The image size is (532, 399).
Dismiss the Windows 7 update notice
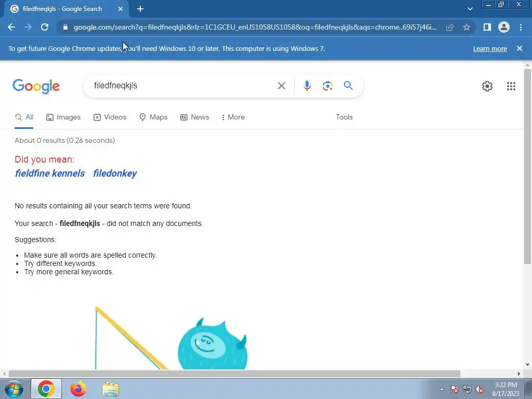click(x=520, y=48)
